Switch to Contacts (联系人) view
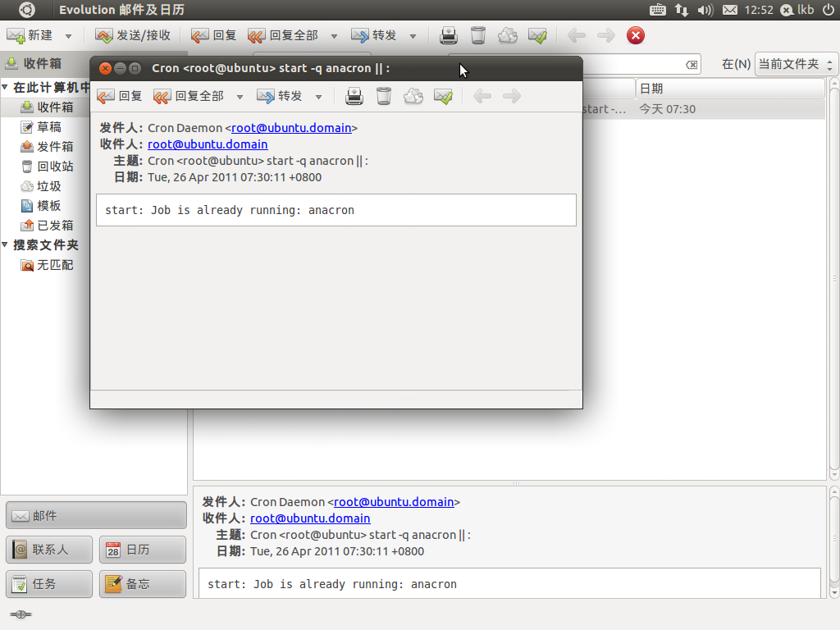 [x=49, y=550]
